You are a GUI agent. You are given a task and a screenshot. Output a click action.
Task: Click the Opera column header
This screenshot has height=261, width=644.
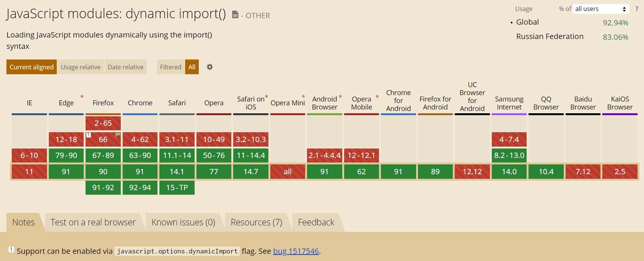(214, 103)
